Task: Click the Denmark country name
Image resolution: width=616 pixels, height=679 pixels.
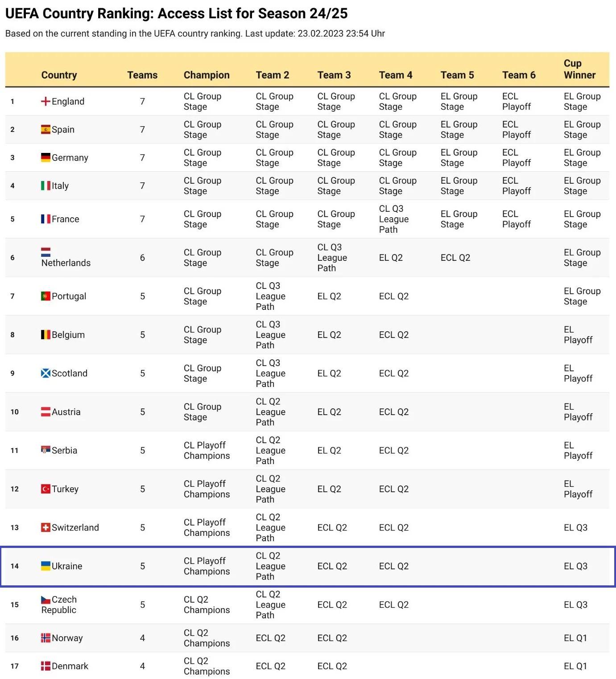Action: 70,666
